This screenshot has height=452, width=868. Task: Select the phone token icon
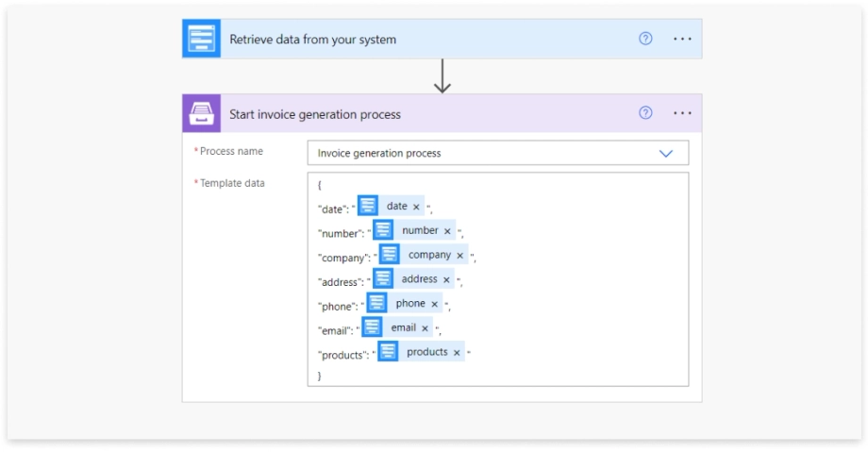(x=377, y=303)
